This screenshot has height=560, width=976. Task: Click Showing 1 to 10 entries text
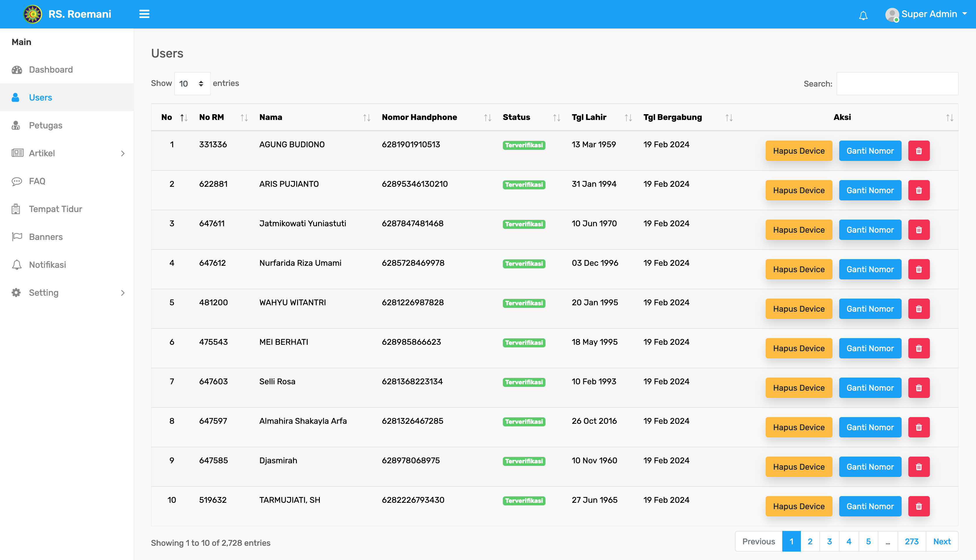(210, 543)
